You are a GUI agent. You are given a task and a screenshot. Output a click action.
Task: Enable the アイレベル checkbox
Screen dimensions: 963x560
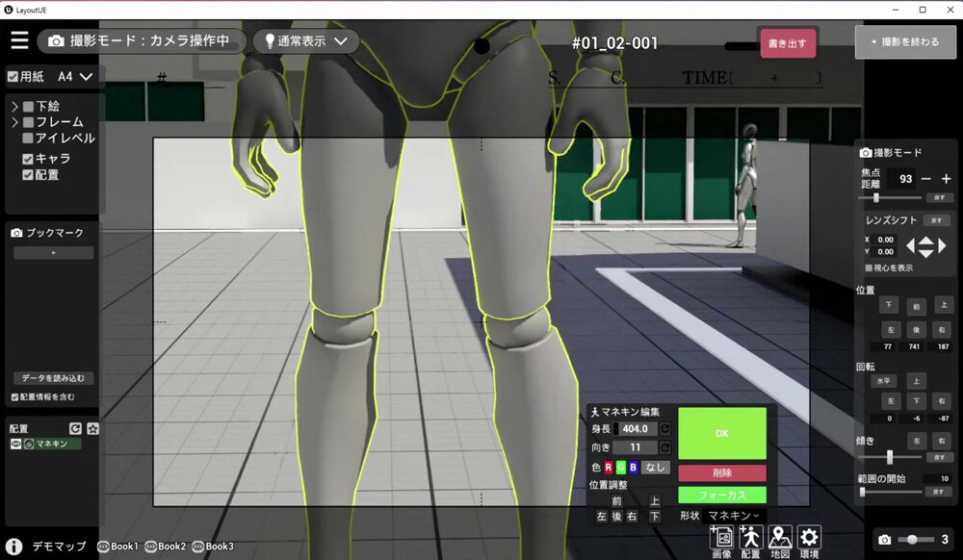[28, 139]
